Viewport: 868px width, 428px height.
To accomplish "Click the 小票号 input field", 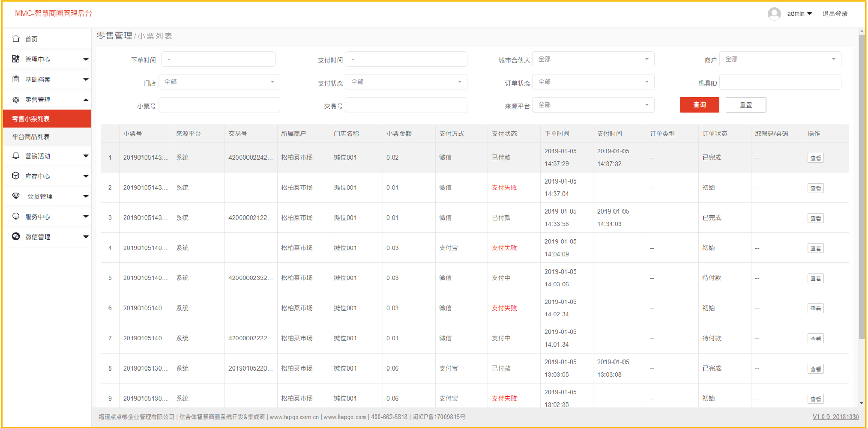I will point(219,105).
